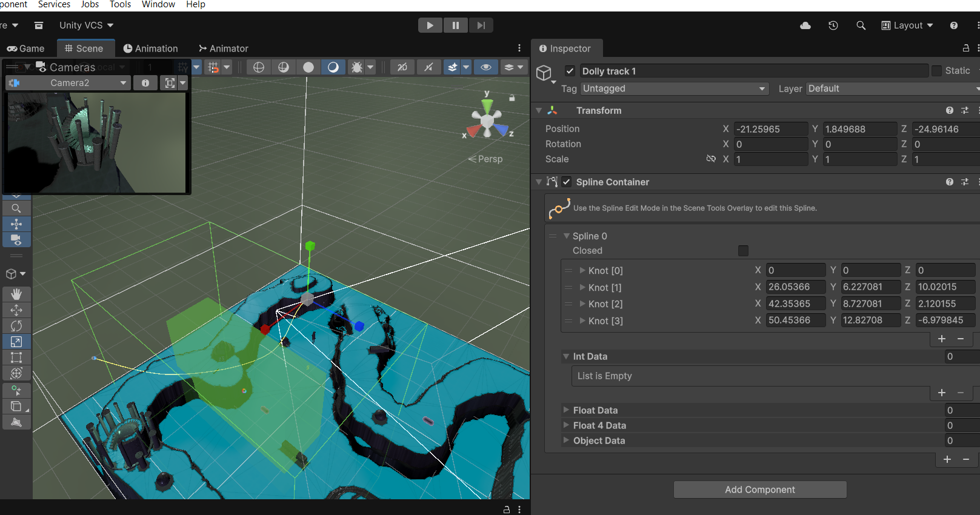980x515 pixels.
Task: Expand Knot [1] in the spline list
Action: coord(582,287)
